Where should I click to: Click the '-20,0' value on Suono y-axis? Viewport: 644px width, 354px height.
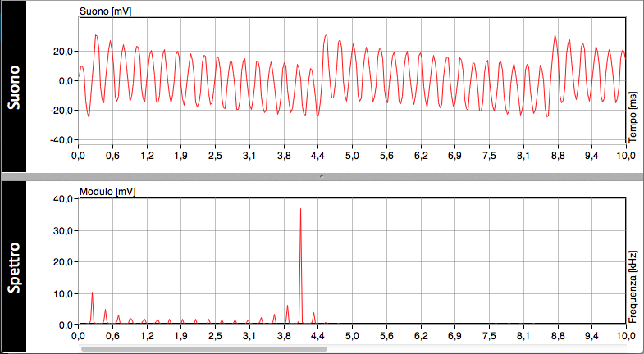[x=62, y=111]
